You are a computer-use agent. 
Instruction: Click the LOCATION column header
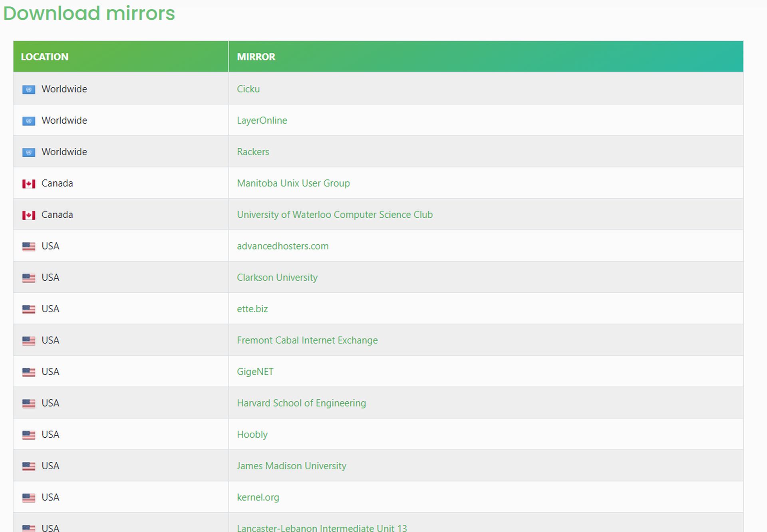121,57
